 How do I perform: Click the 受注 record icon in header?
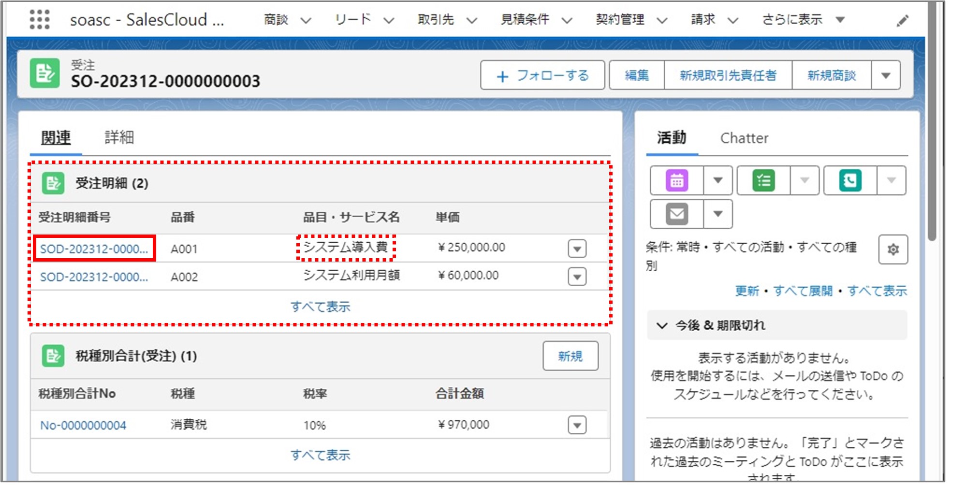pyautogui.click(x=44, y=73)
